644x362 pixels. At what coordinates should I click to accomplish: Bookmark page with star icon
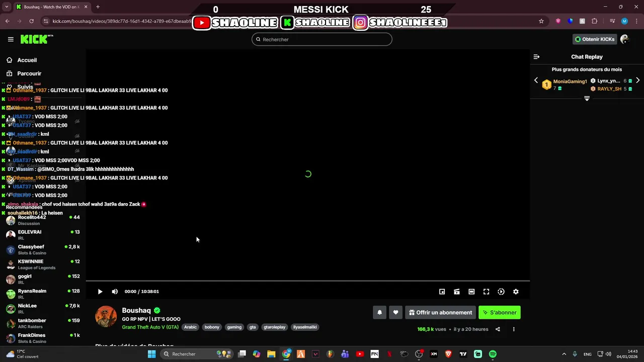point(541,21)
